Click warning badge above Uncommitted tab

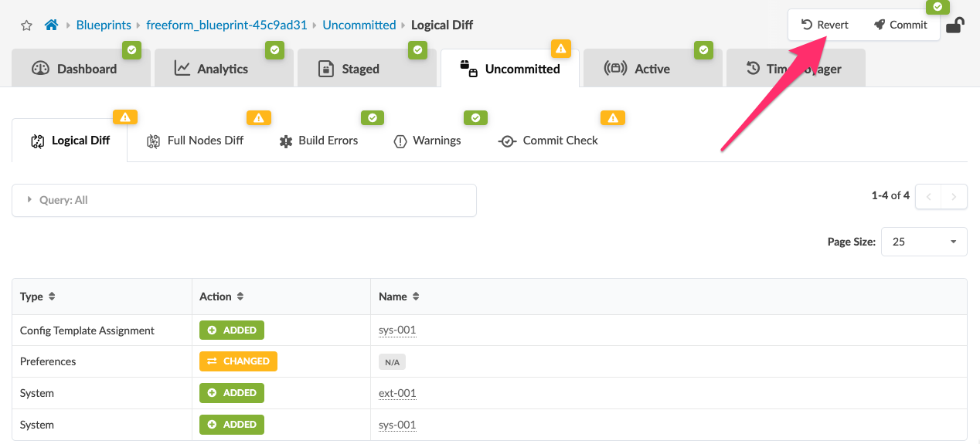point(561,49)
